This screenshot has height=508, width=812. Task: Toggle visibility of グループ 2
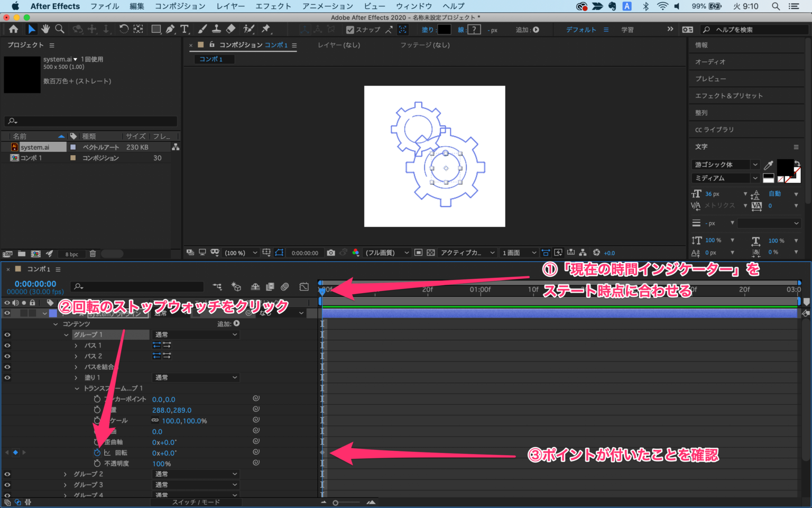[x=7, y=474]
